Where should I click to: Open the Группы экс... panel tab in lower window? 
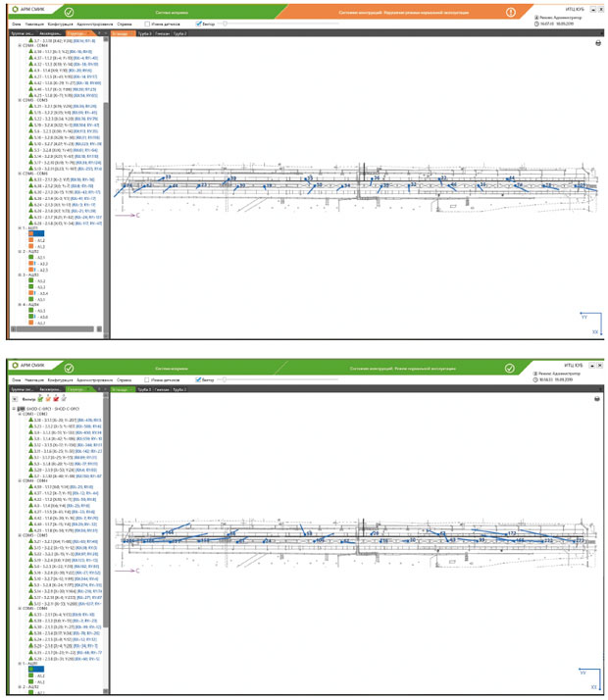pos(23,389)
